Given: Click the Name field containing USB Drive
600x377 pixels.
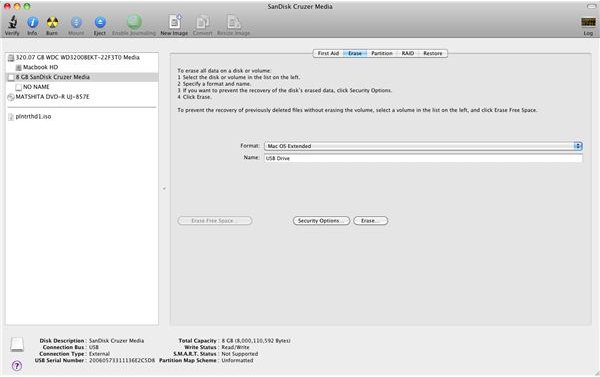Looking at the screenshot, I should point(423,158).
